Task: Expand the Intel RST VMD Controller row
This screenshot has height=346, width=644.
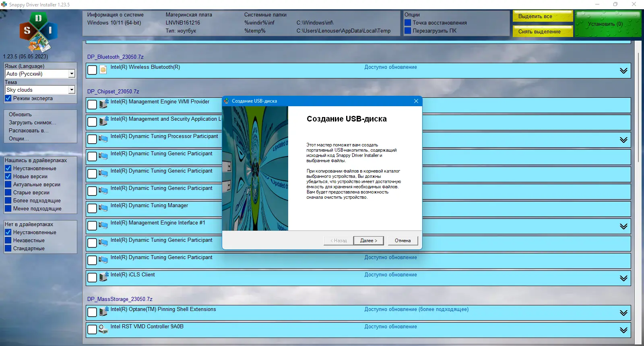Action: [x=623, y=330]
